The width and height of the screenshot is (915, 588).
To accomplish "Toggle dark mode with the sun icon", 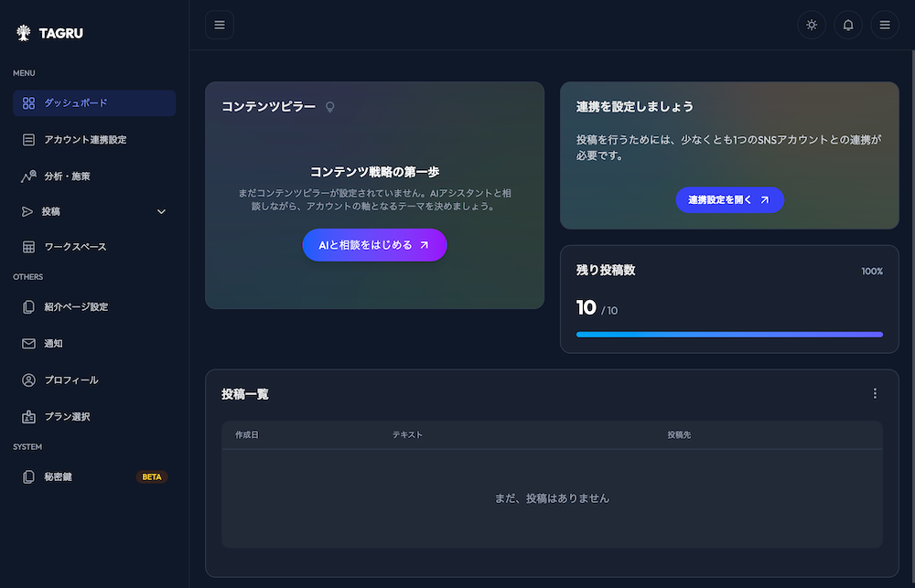I will pyautogui.click(x=812, y=25).
